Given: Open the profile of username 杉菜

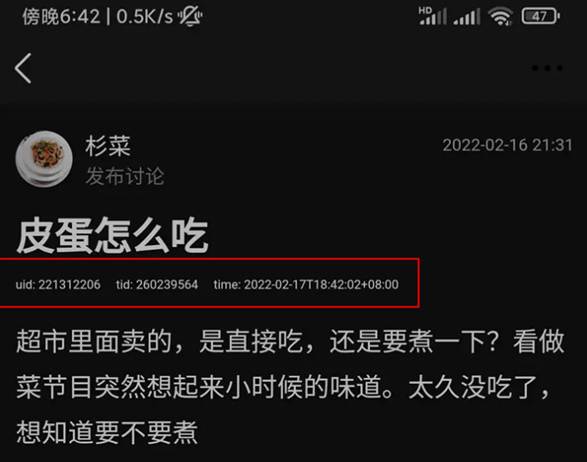Looking at the screenshot, I should [x=108, y=146].
